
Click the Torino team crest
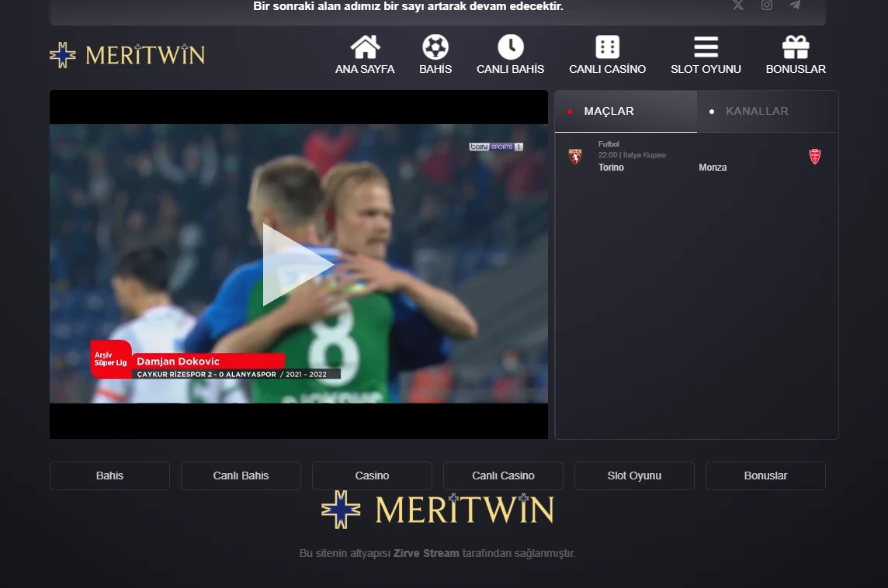point(575,156)
